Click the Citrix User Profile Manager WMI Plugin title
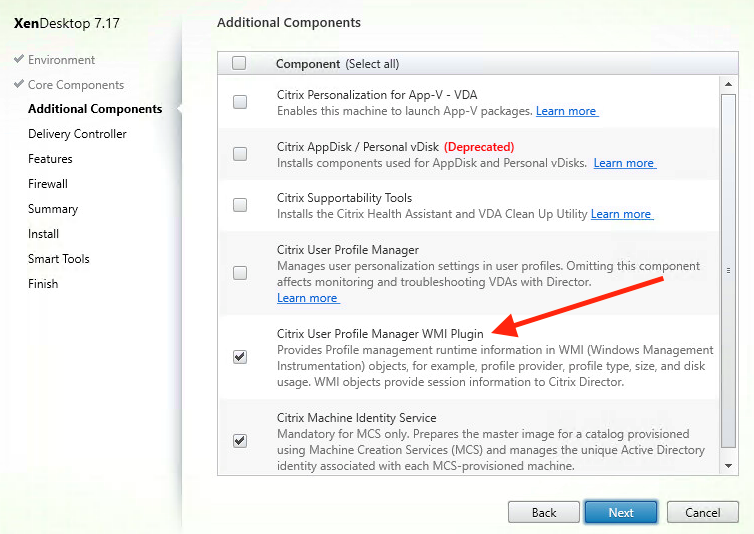Image resolution: width=754 pixels, height=534 pixels. [380, 334]
